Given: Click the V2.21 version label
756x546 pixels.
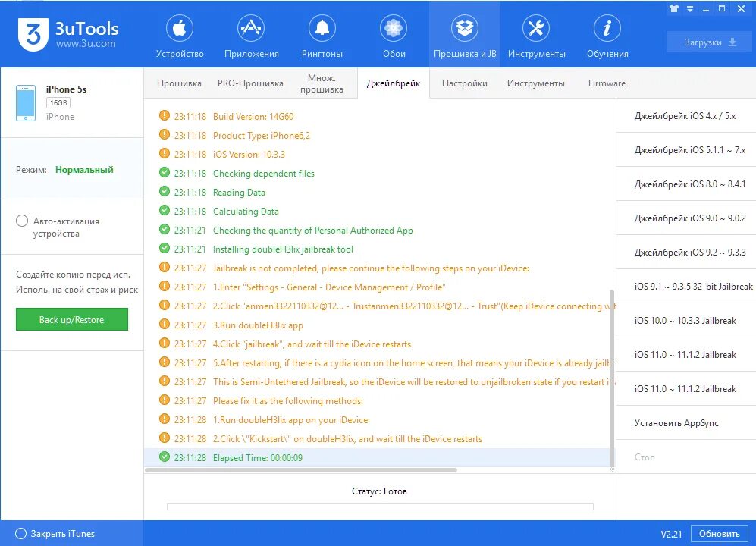Looking at the screenshot, I should [x=671, y=534].
